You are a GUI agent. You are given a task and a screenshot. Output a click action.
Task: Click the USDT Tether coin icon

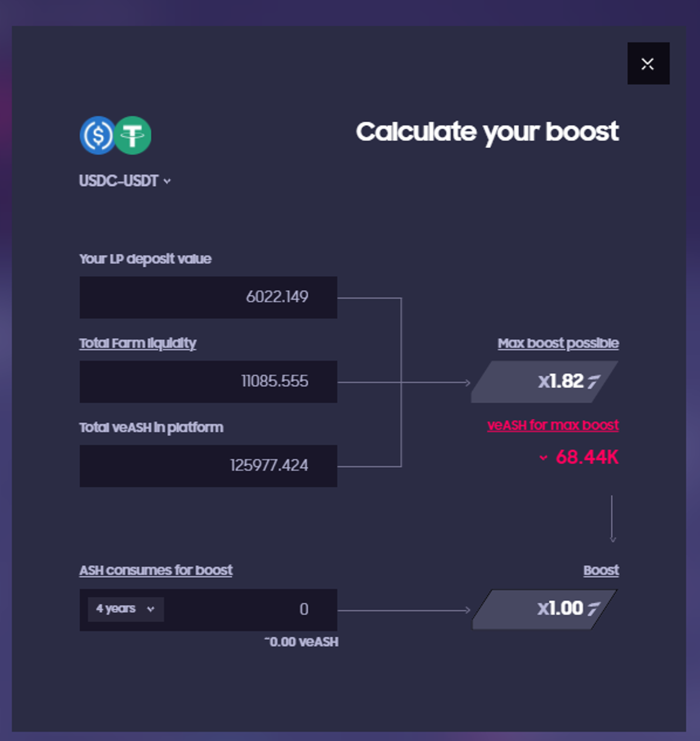(132, 135)
